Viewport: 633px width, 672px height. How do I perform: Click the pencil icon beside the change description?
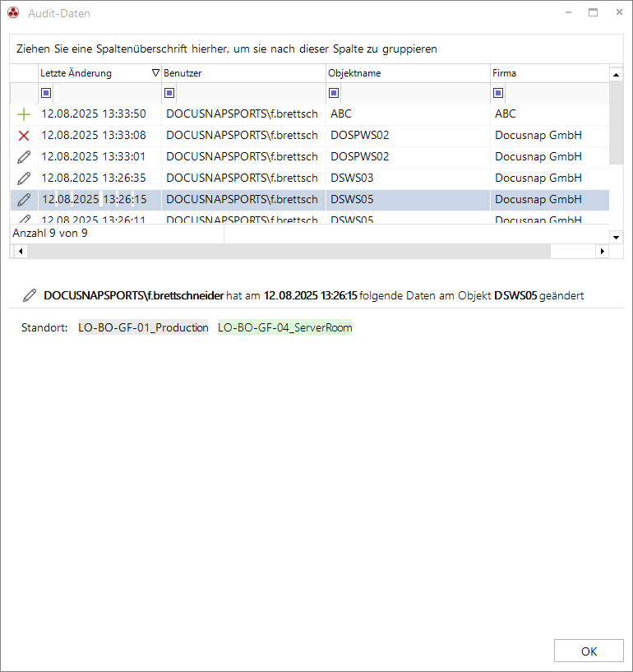(x=30, y=295)
